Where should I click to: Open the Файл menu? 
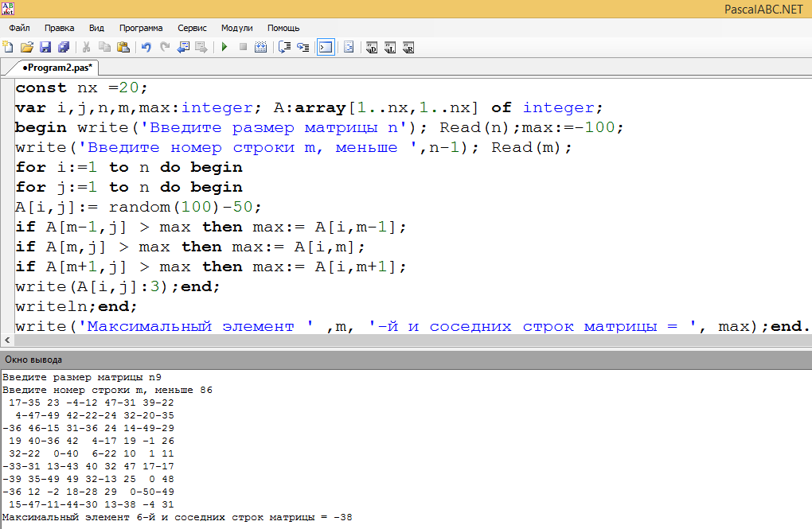19,28
